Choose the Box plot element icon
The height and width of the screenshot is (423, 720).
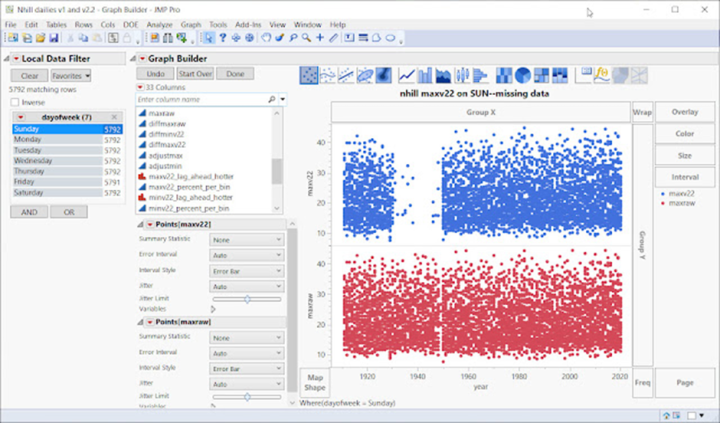click(x=462, y=75)
